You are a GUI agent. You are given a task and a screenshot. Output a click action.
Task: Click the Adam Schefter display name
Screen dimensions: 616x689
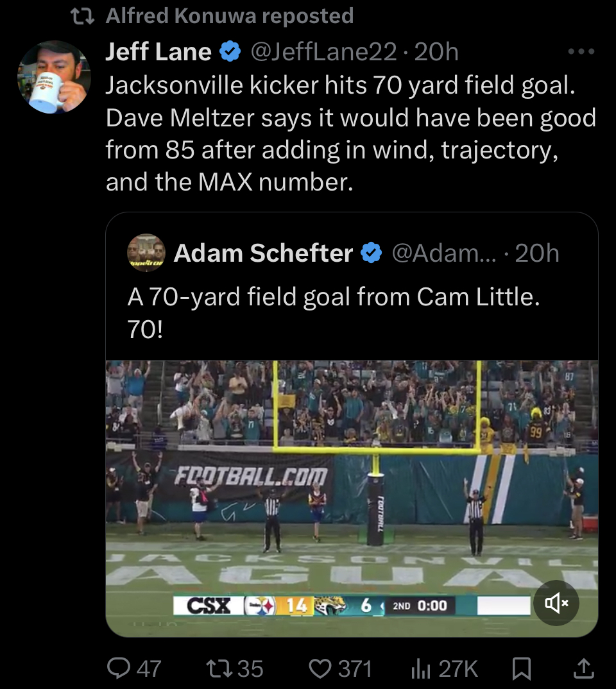[x=263, y=253]
